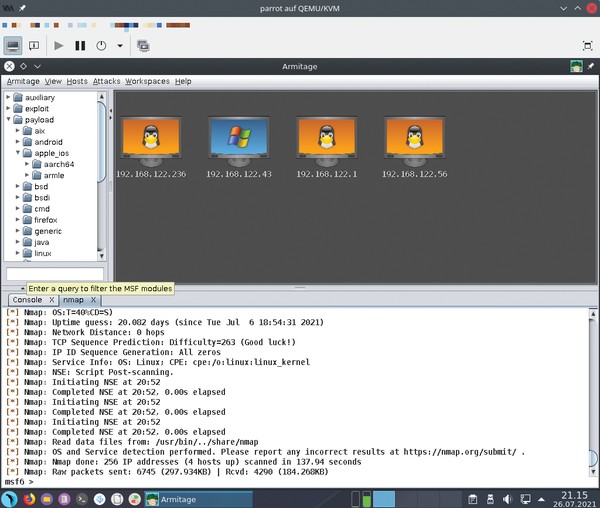Image resolution: width=600 pixels, height=508 pixels.
Task: Open the Workspaces menu
Action: 147,81
